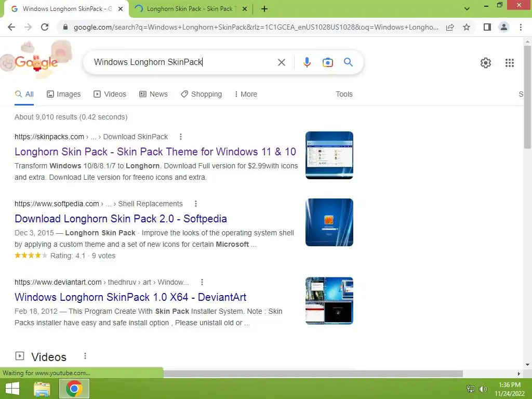Image resolution: width=532 pixels, height=399 pixels.
Task: Open the volume tray icon
Action: click(483, 389)
